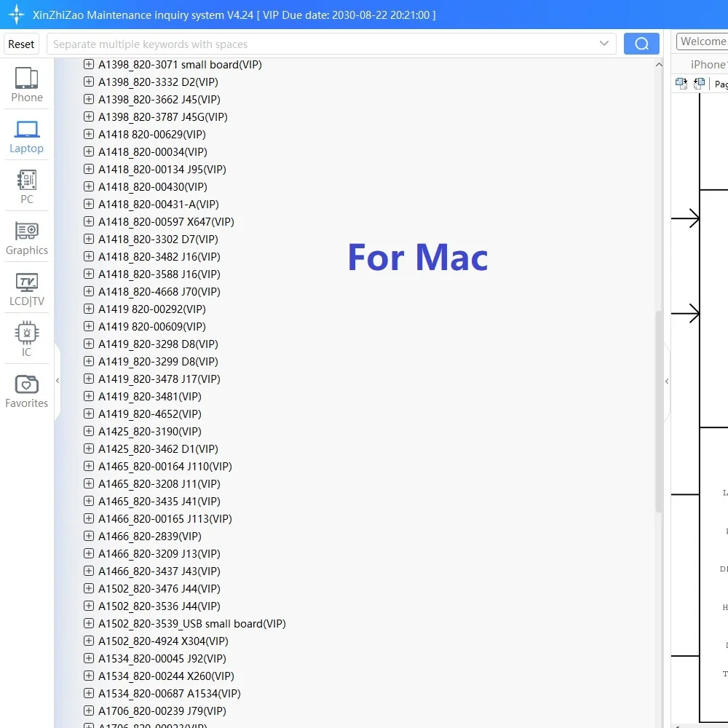Expand A1398_820-3787 J45G(VIP) node

[89, 116]
